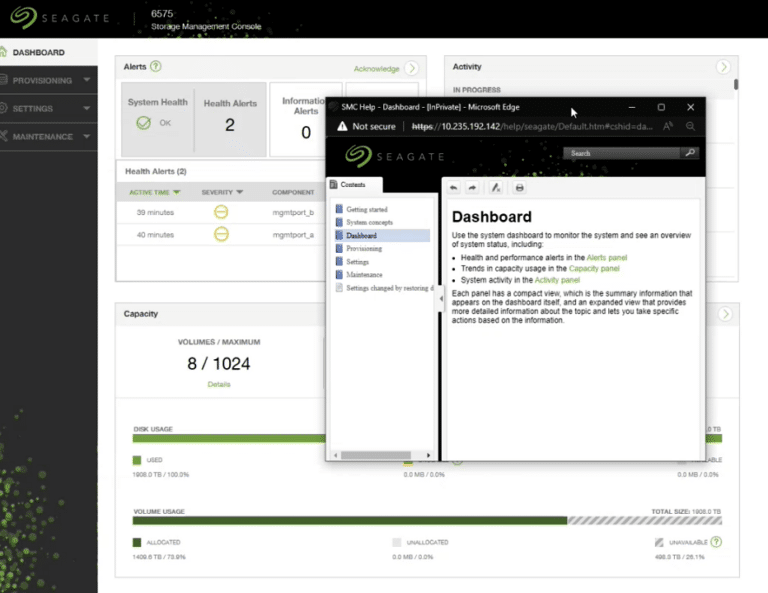Click the contents horizontal scrollbar
The height and width of the screenshot is (593, 768).
click(376, 455)
